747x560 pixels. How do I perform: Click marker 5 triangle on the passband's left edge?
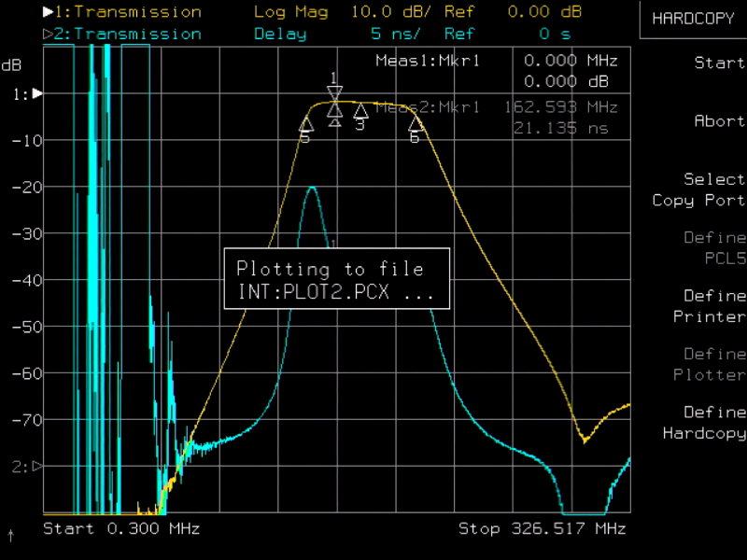click(305, 124)
